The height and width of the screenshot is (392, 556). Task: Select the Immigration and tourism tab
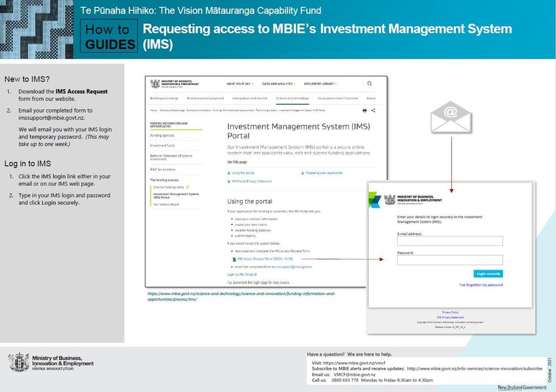pyautogui.click(x=250, y=98)
